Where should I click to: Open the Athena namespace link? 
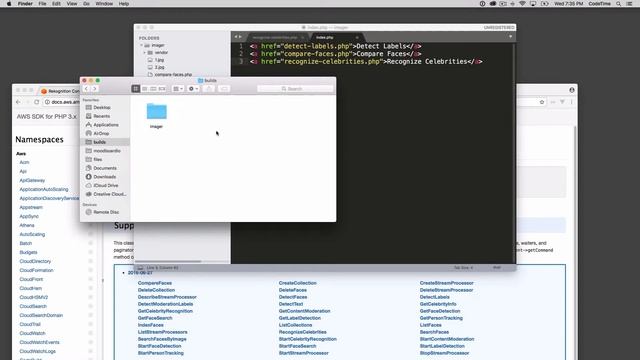[x=27, y=225]
